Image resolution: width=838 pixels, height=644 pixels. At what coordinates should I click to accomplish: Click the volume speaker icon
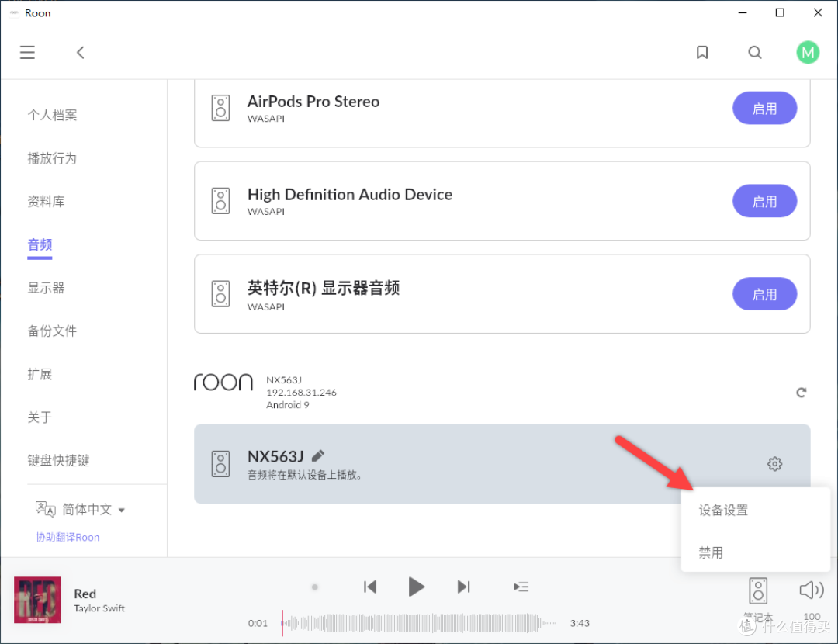pyautogui.click(x=811, y=590)
